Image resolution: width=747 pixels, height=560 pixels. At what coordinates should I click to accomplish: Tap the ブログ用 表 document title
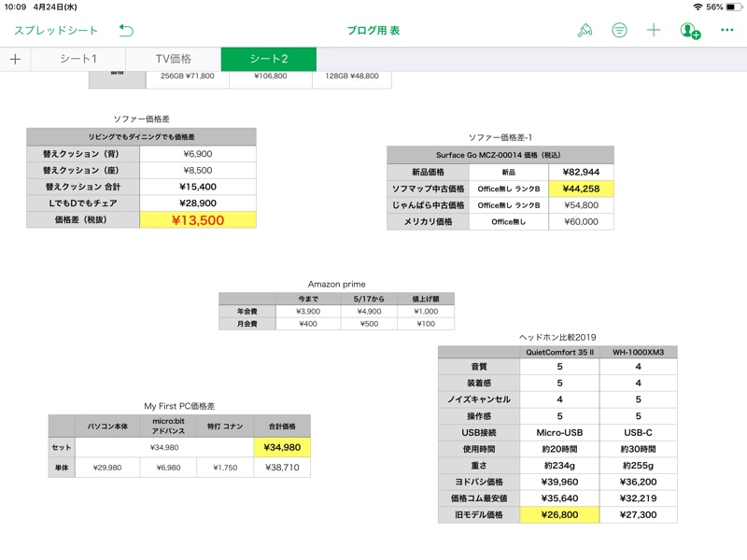373,31
